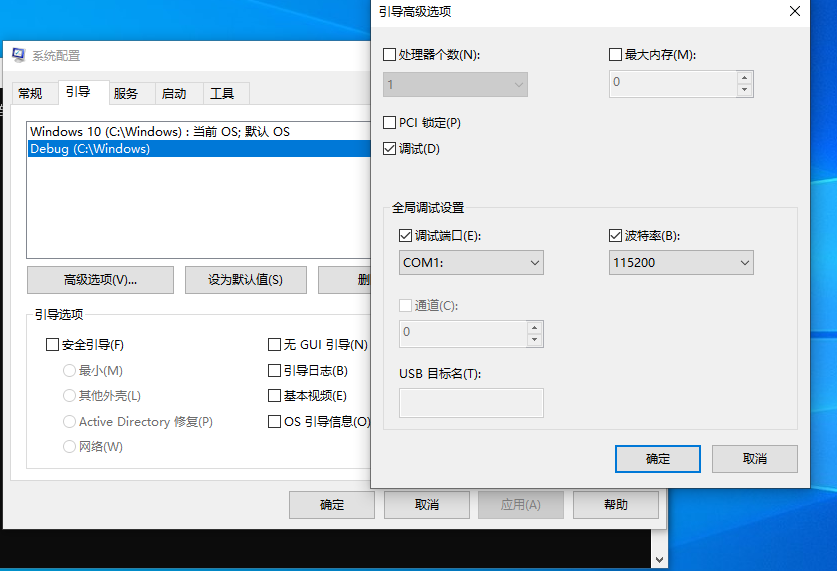Screen dimensions: 837x571
Task: Click the partially hidden 删除 button
Action: coord(344,280)
